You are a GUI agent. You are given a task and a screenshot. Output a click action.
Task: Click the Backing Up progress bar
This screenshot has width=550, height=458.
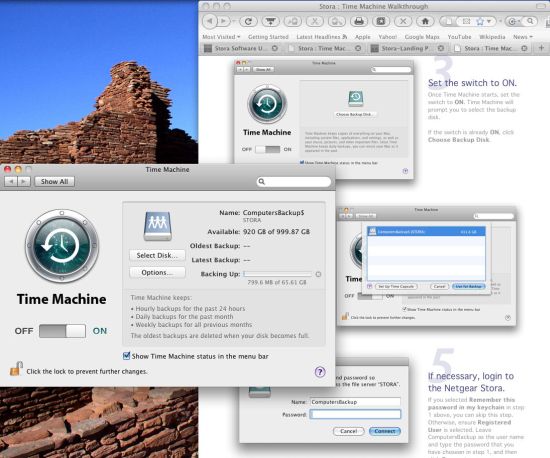tap(277, 274)
